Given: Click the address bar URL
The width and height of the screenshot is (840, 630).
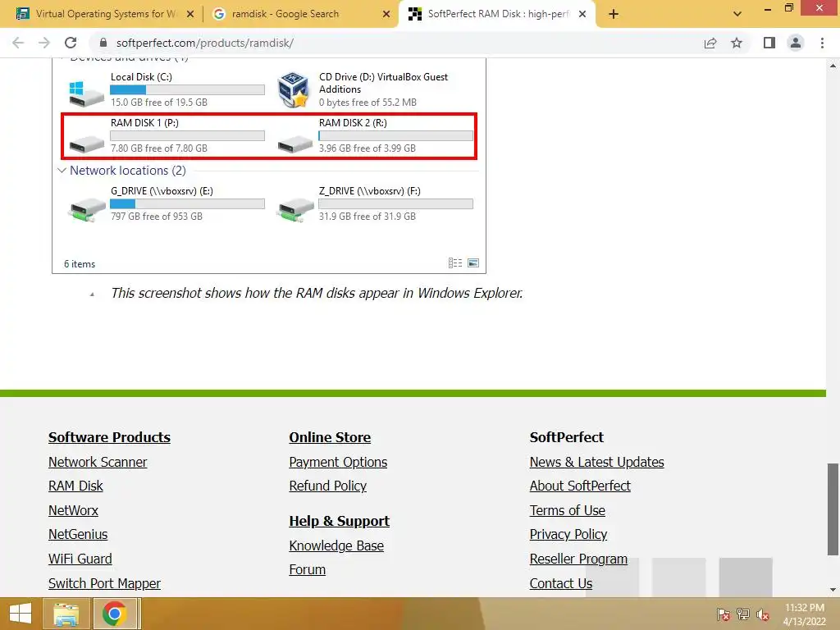Looking at the screenshot, I should [204, 43].
